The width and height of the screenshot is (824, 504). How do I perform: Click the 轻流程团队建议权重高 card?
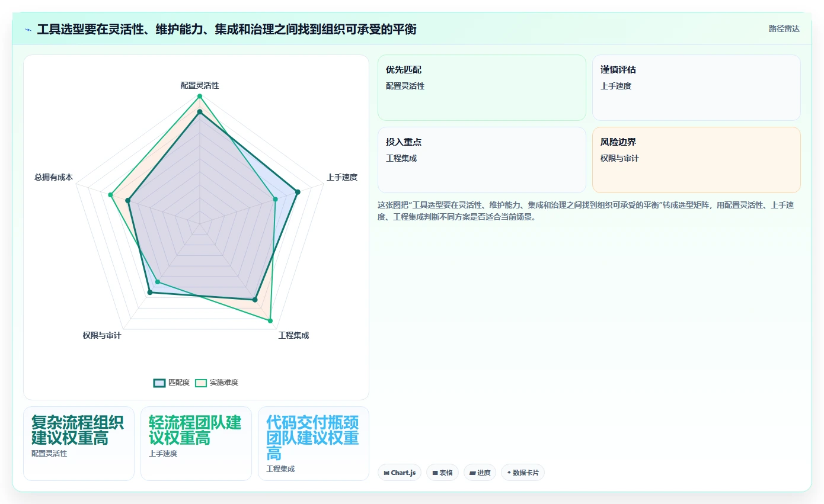click(x=196, y=444)
